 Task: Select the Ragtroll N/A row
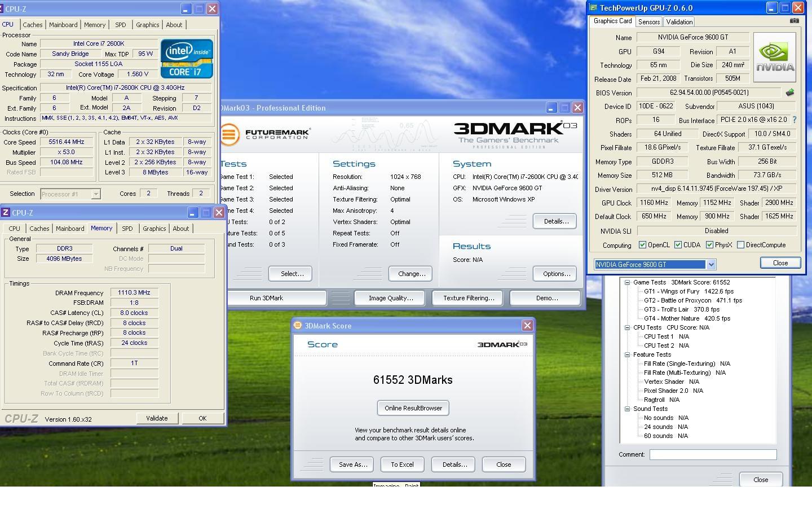(x=661, y=400)
